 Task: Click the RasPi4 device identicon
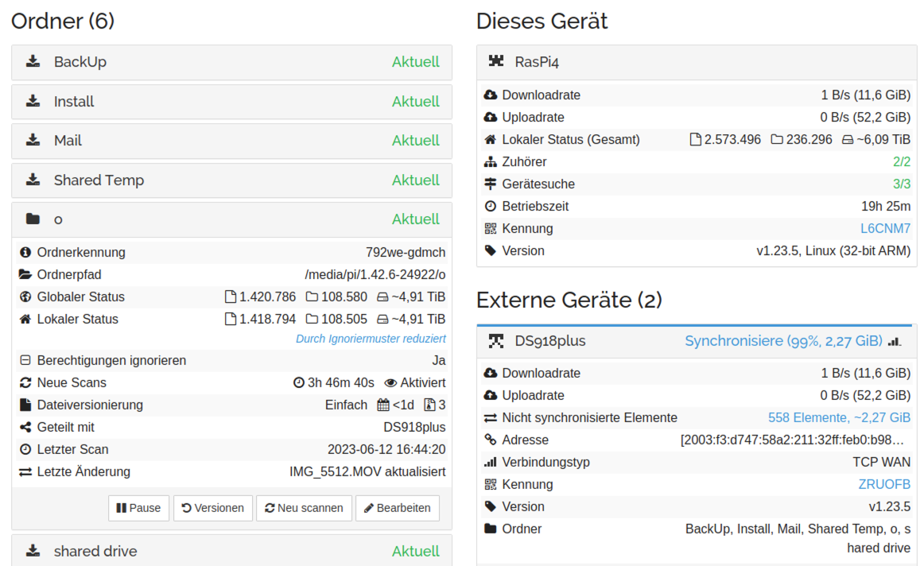[x=496, y=60]
